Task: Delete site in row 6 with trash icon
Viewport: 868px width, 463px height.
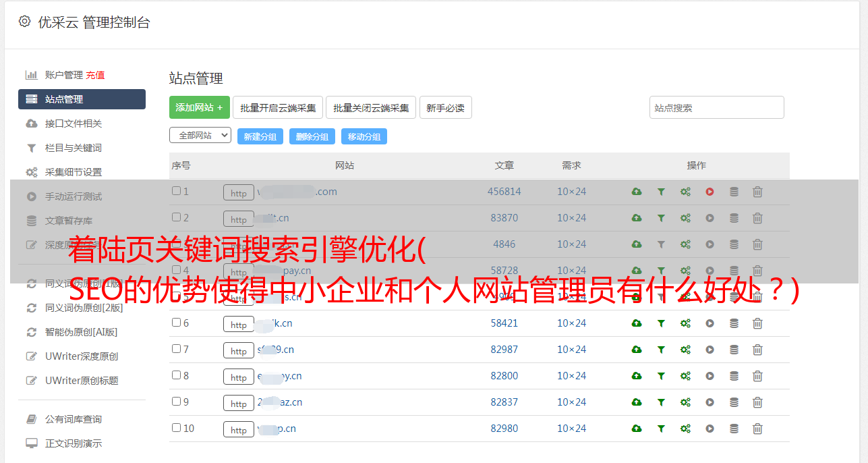Action: click(x=757, y=323)
